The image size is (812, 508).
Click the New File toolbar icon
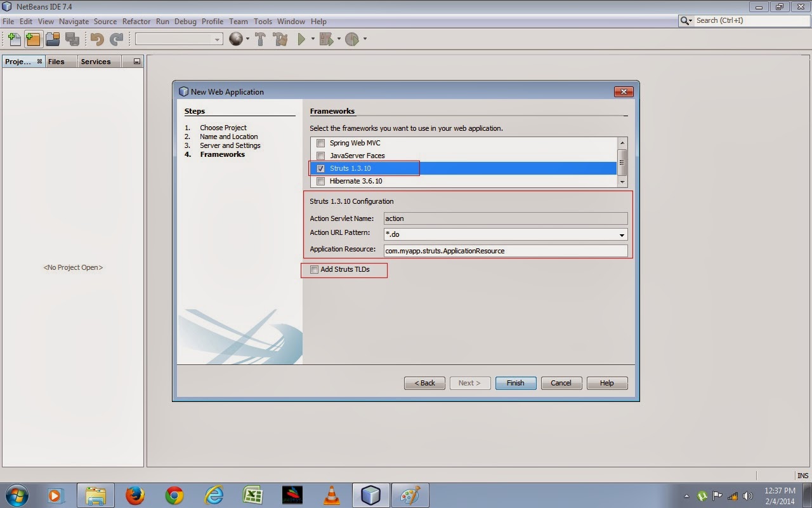pyautogui.click(x=14, y=39)
